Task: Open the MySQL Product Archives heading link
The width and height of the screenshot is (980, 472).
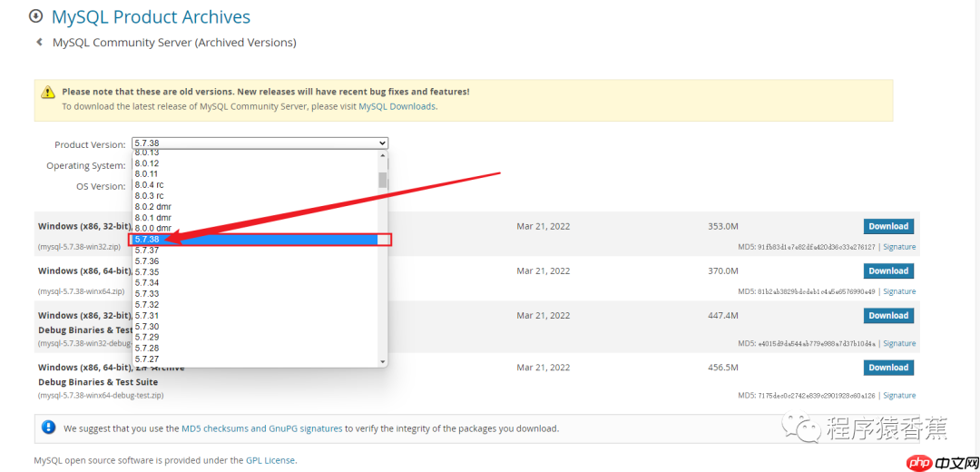Action: [x=151, y=16]
